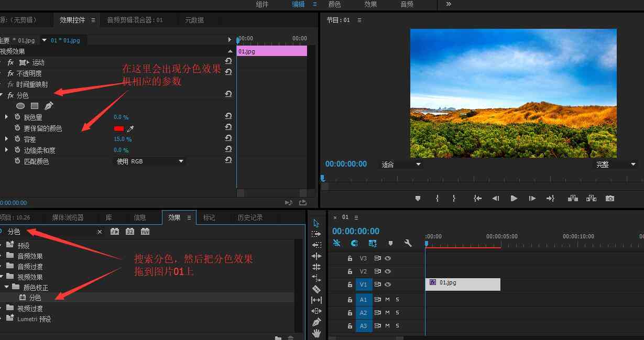The height and width of the screenshot is (340, 644).
Task: Choose the Slide tool
Action: (316, 311)
